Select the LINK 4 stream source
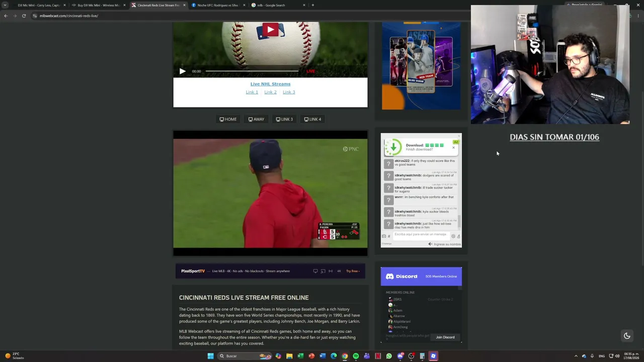 [312, 119]
